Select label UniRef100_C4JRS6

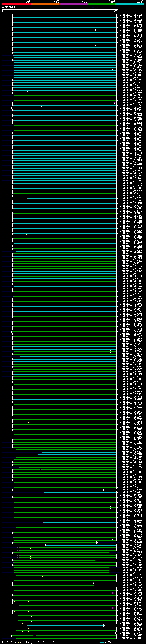coord(131,578)
